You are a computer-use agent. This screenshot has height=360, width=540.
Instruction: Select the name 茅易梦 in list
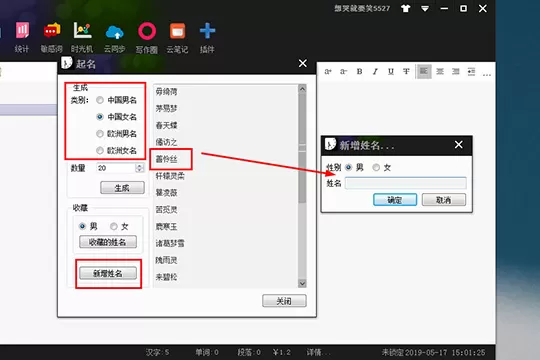[x=166, y=109]
